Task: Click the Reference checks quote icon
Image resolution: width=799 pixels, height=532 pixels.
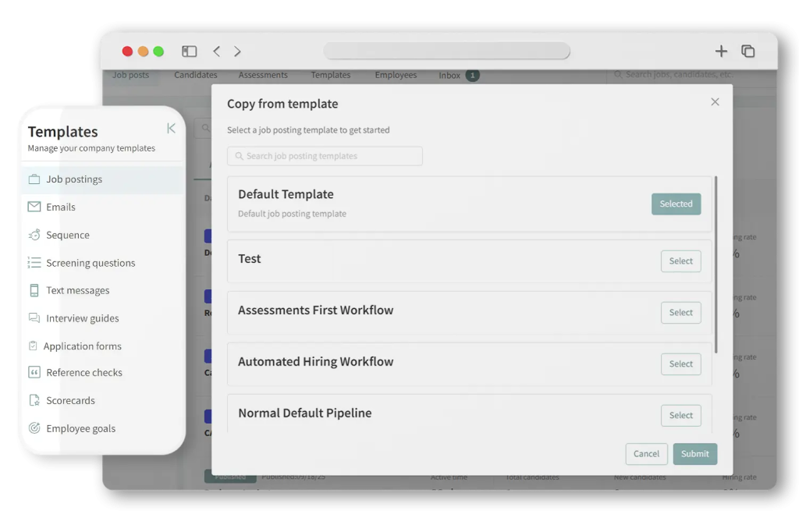Action: click(x=34, y=373)
